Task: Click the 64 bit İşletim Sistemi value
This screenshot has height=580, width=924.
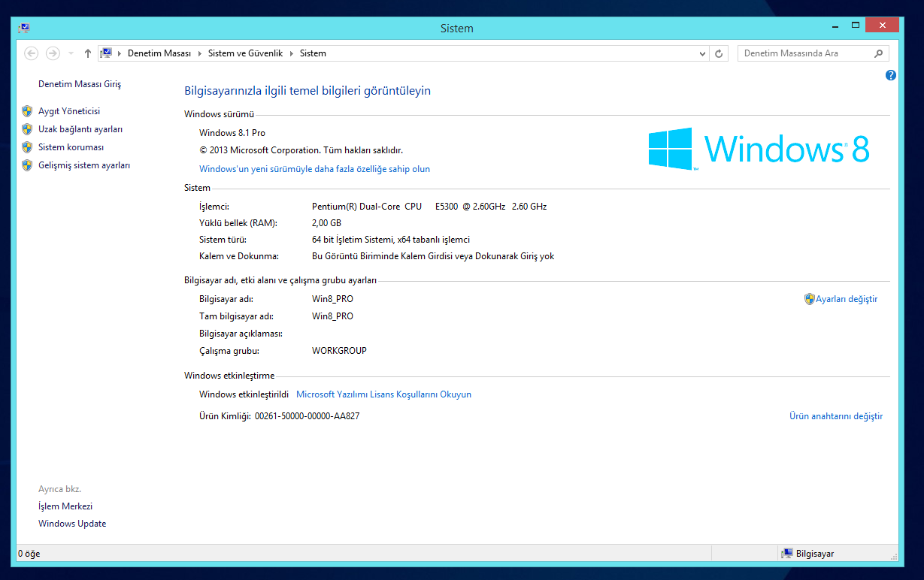Action: pos(391,240)
